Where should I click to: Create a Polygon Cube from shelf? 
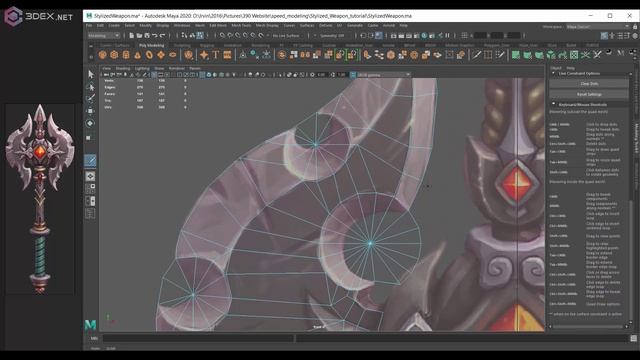click(x=114, y=55)
